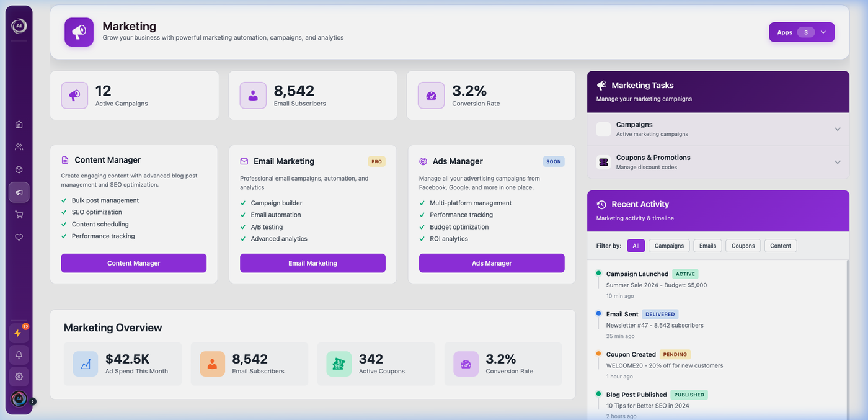Viewport: 868px width, 420px height.
Task: Click the Bulk post management feature
Action: click(105, 200)
